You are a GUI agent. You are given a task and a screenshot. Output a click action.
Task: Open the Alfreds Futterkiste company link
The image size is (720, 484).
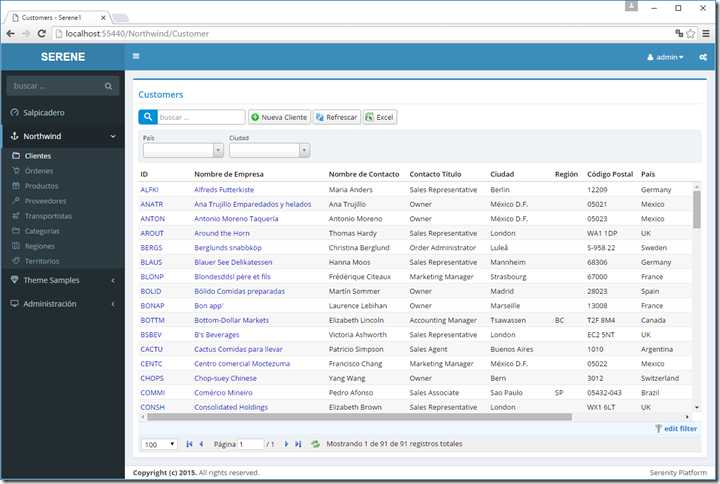click(224, 190)
